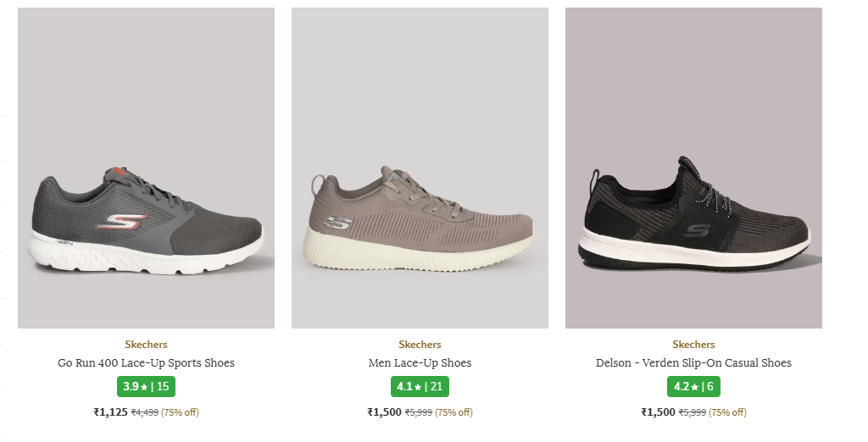868x442 pixels.
Task: Click the 4.2 star rating badge
Action: point(693,387)
